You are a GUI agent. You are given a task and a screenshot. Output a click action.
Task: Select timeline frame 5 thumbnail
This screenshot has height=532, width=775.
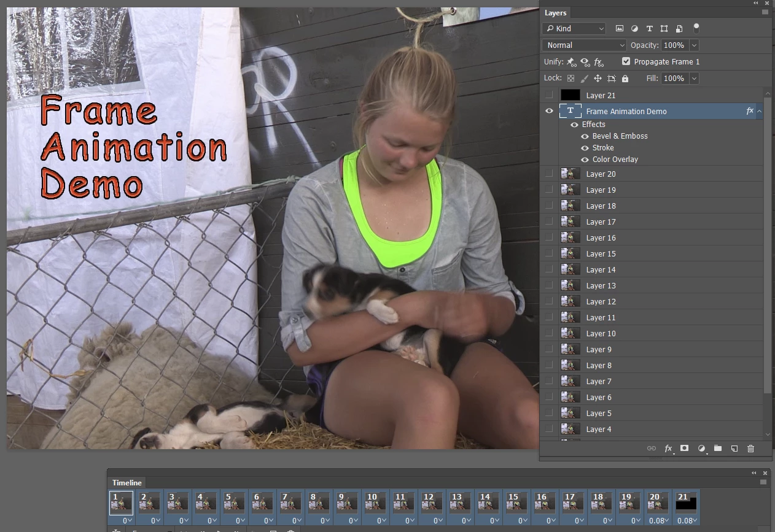[x=235, y=503]
